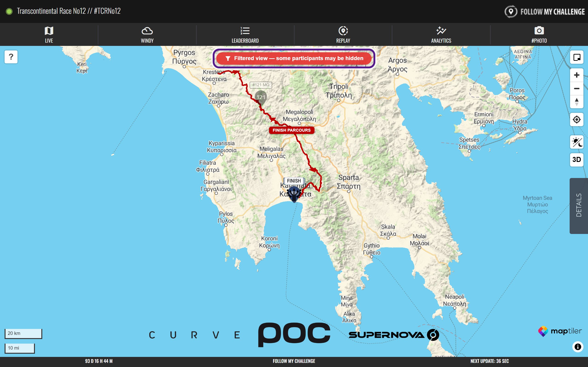Switch to the WINDY tab

(x=147, y=35)
